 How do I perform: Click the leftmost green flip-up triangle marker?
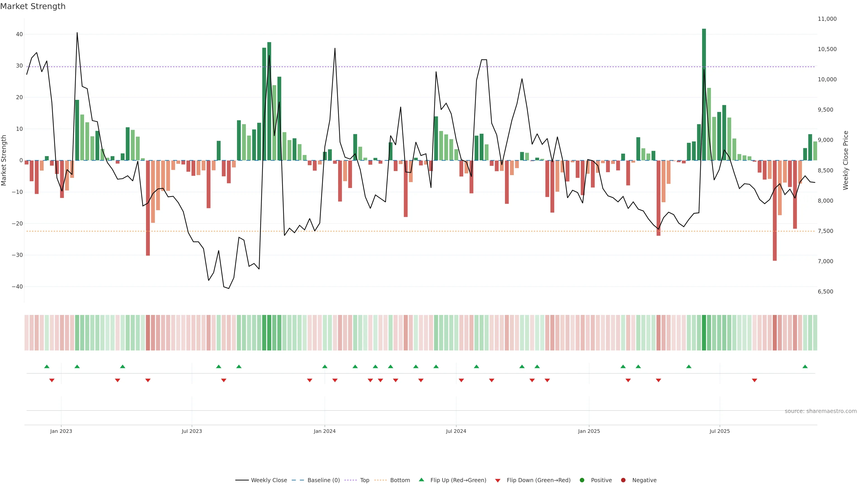coord(47,366)
